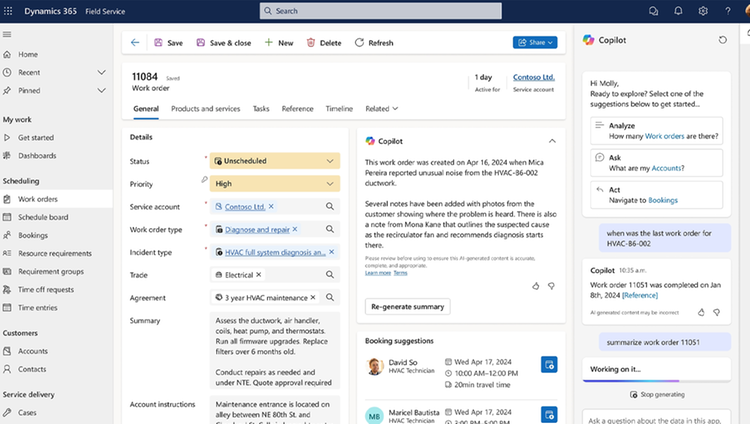
Task: Go back using the back arrow
Action: 135,43
